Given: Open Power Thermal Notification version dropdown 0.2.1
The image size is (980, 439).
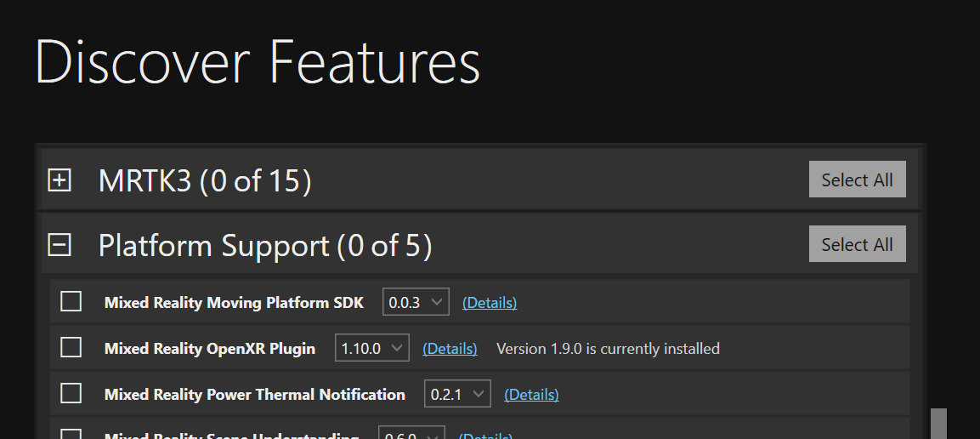Looking at the screenshot, I should point(457,394).
